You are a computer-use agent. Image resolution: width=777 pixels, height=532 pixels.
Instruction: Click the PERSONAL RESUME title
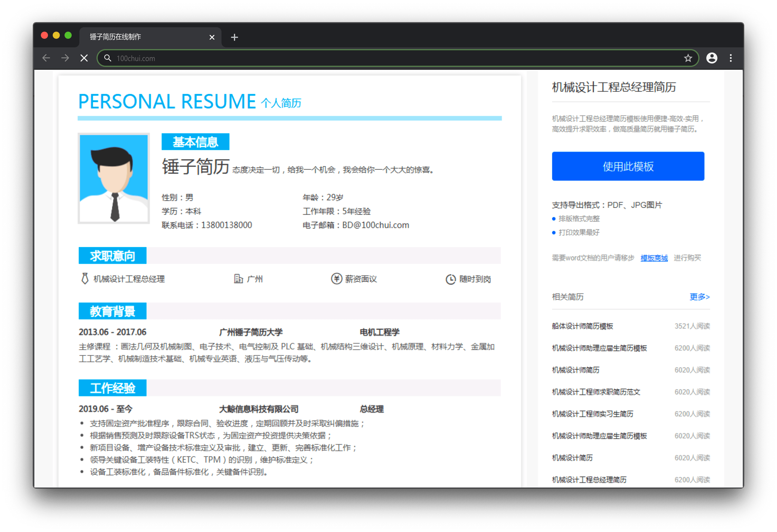point(167,101)
